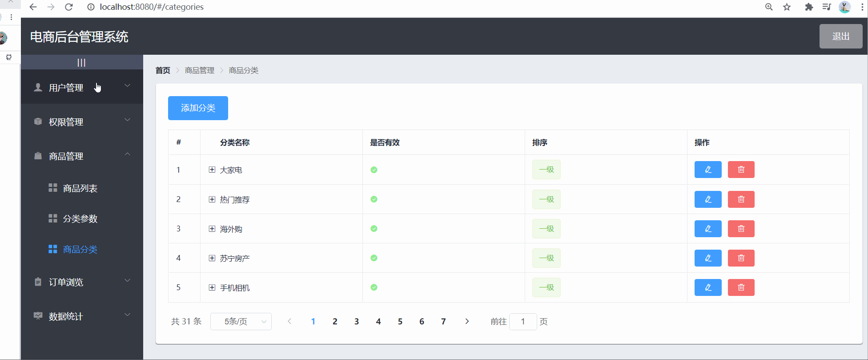Click current pagination page 1

tap(313, 321)
